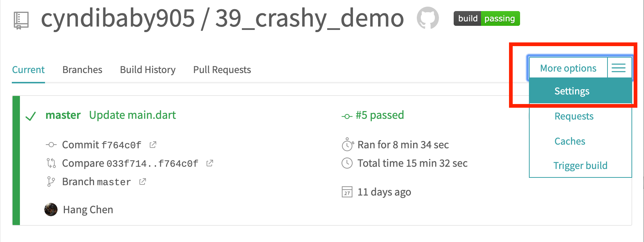Viewport: 644px width, 242px height.
Task: Open external link icon beside Branch master
Action: [x=142, y=181]
